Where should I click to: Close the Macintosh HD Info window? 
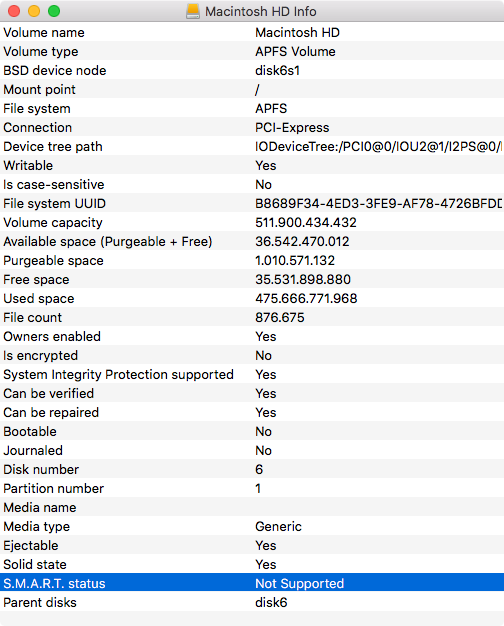(x=14, y=11)
